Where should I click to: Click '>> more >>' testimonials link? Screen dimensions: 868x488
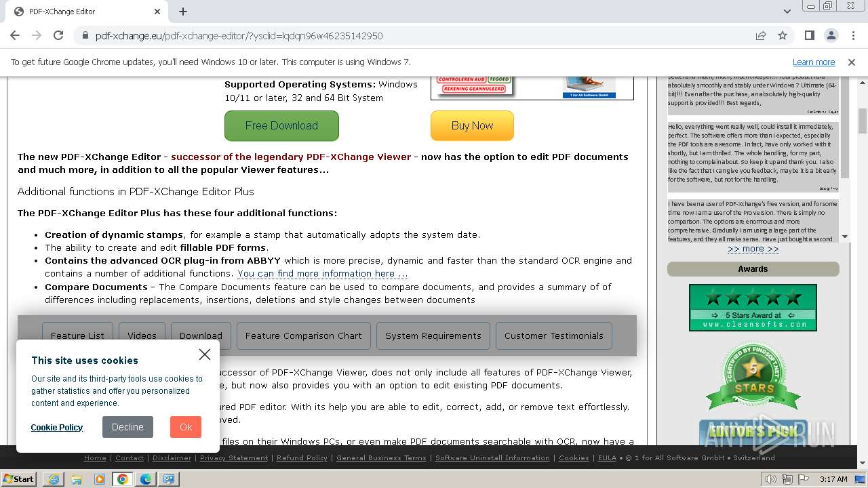point(753,249)
